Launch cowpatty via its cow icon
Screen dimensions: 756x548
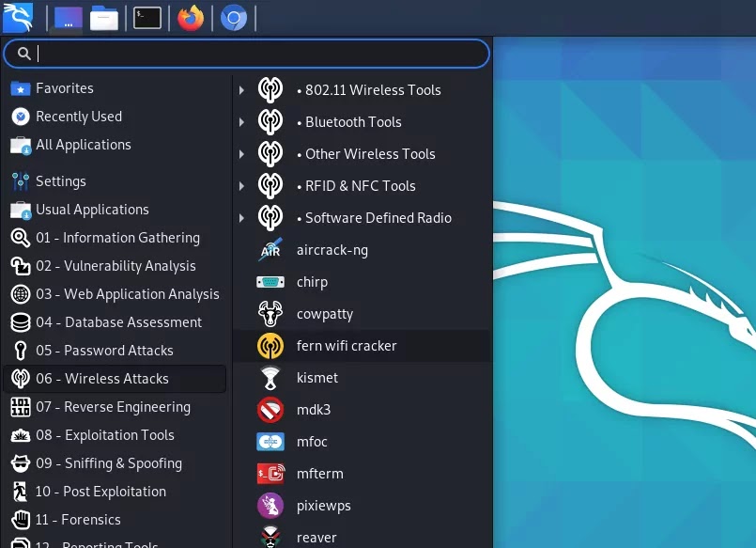point(270,314)
